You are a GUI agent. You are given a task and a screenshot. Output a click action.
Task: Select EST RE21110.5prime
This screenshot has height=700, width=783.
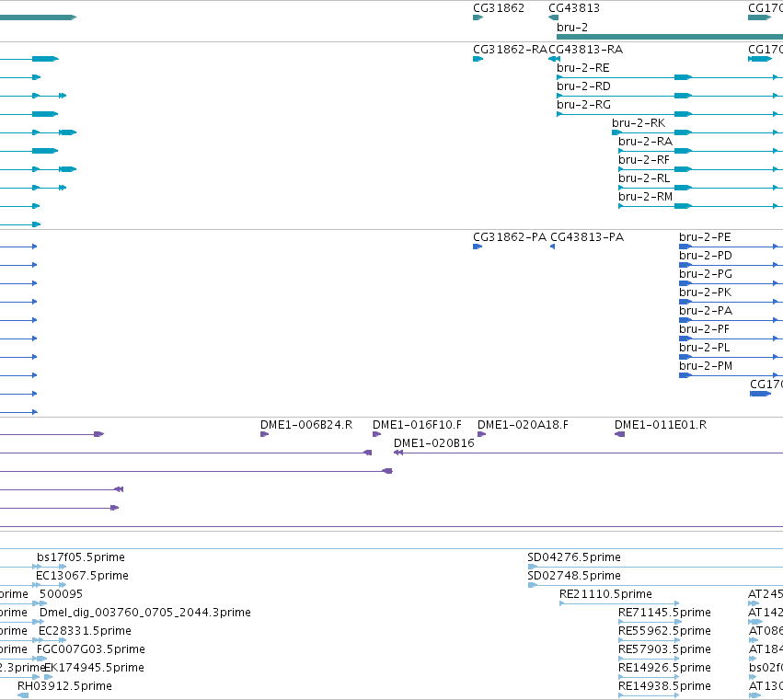(x=605, y=594)
